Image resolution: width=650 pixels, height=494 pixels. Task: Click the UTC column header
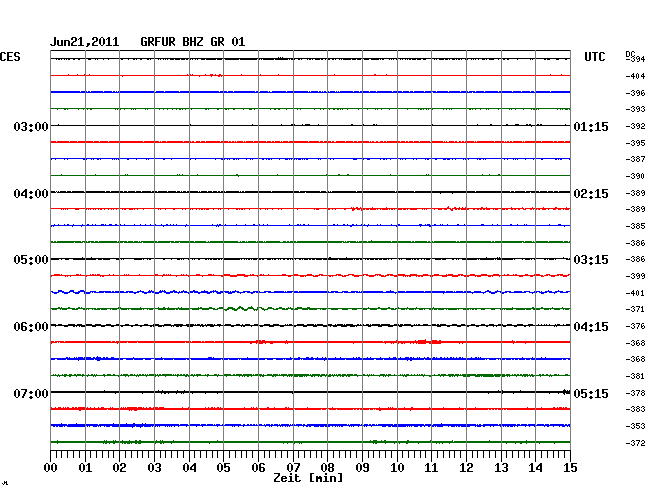(595, 57)
